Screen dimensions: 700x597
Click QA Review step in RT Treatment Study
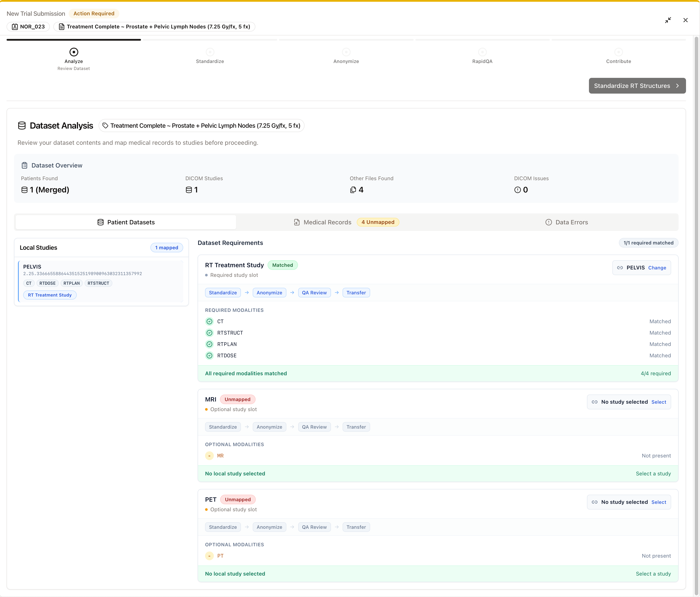click(314, 293)
